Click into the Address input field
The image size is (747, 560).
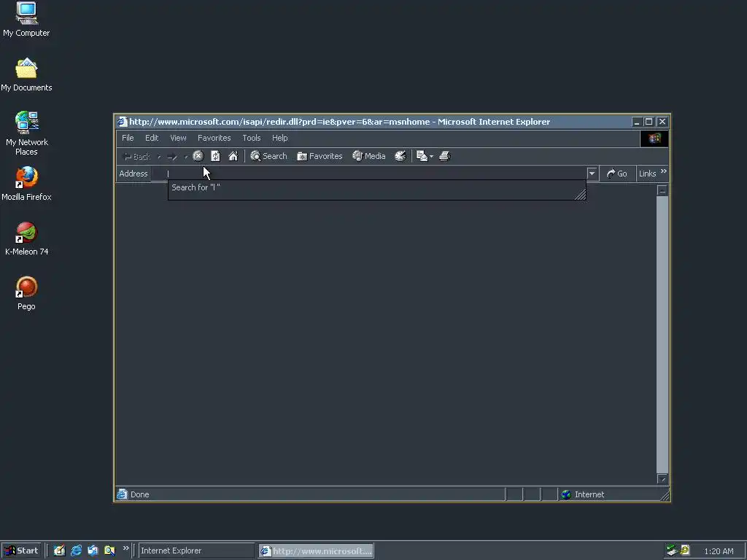coord(369,174)
